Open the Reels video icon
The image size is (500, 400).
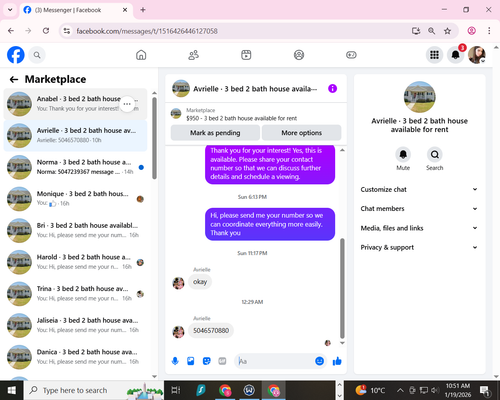246,55
